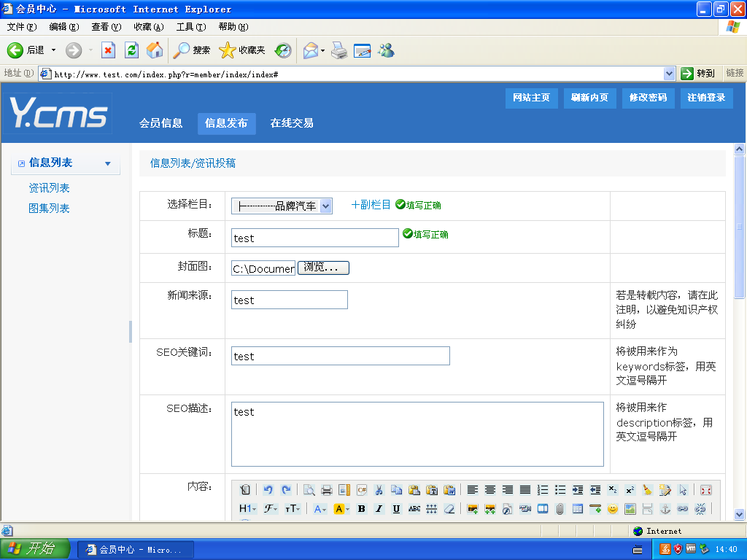This screenshot has width=747, height=560.
Task: Apply subscript formatting
Action: [613, 489]
